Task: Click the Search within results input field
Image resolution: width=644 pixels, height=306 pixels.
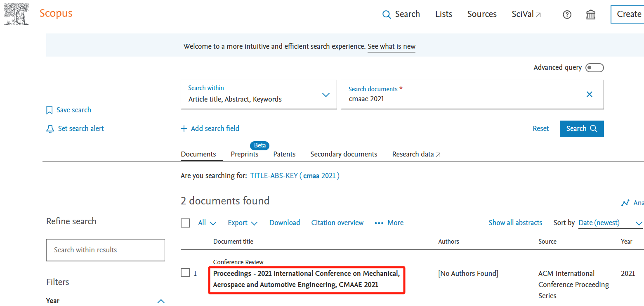Action: pos(106,250)
